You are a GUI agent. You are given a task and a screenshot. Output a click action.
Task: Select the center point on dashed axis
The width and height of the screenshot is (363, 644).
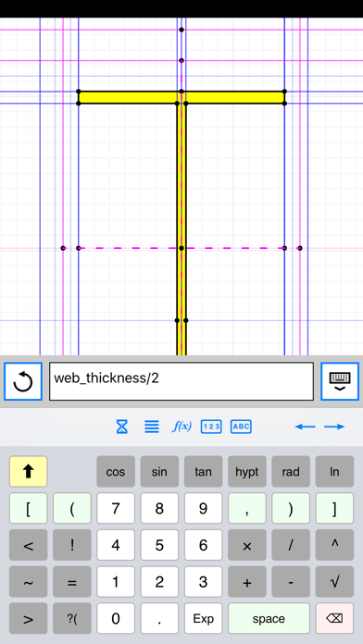point(181,248)
